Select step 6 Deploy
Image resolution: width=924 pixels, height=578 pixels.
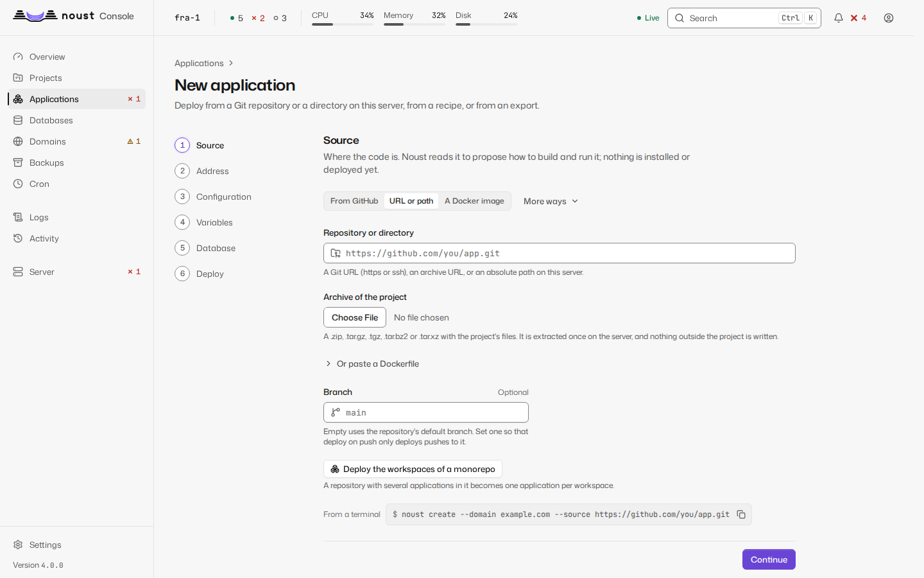pos(200,274)
